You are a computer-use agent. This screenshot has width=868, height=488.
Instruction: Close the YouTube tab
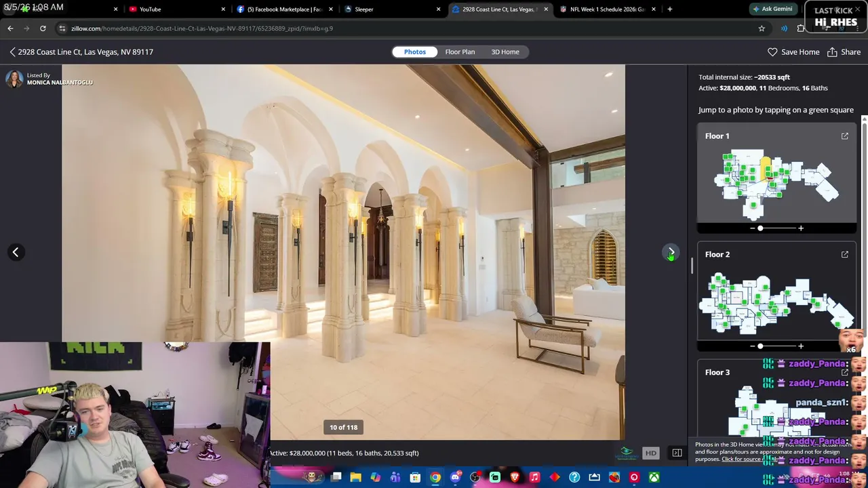click(x=223, y=9)
